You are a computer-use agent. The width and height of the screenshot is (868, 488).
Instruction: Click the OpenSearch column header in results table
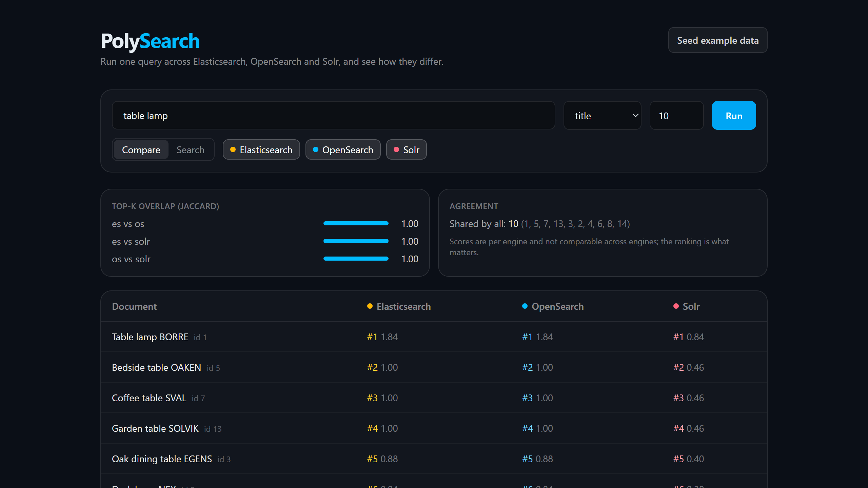pyautogui.click(x=553, y=306)
